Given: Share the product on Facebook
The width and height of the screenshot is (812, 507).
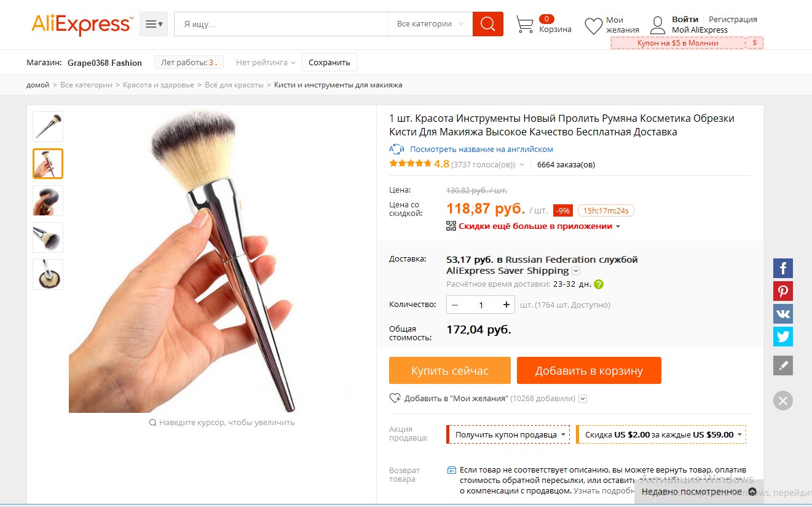Looking at the screenshot, I should coord(783,268).
